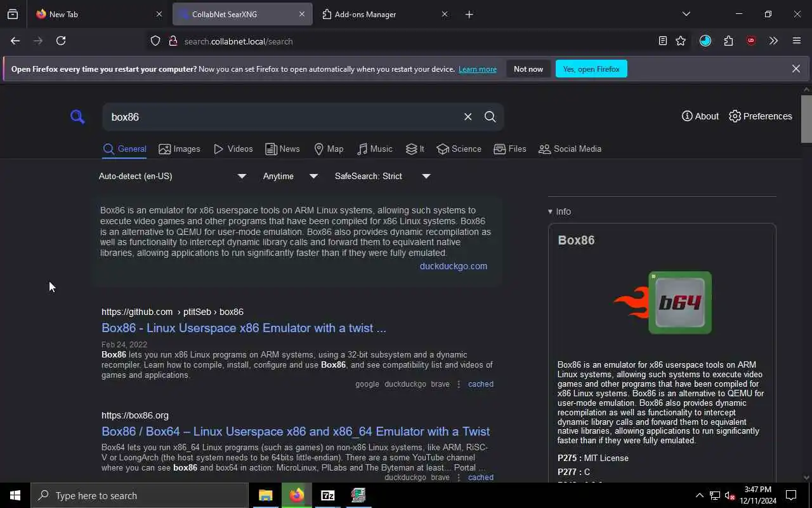Open the Box86 / Box64 box86.org result

coord(296,431)
